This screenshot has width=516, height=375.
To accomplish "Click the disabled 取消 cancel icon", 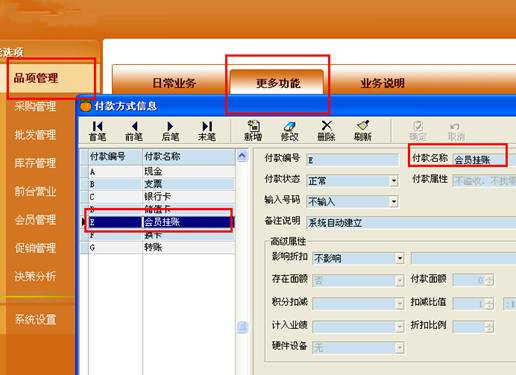I will tap(456, 131).
